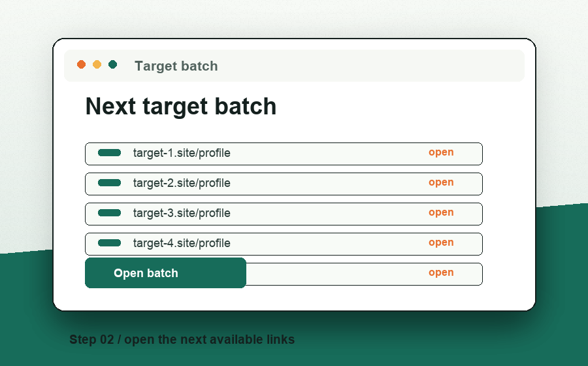Select the target-4.site/profile text
588x366 pixels.
182,243
